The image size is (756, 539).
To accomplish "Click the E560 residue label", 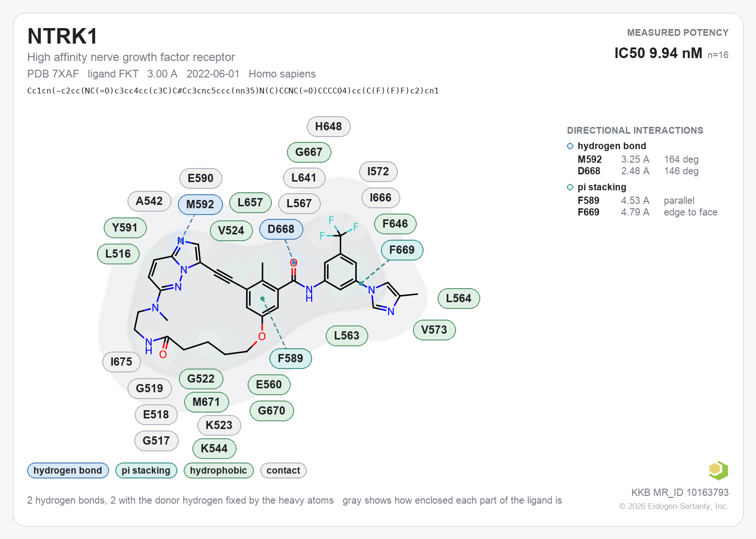I will (x=269, y=385).
